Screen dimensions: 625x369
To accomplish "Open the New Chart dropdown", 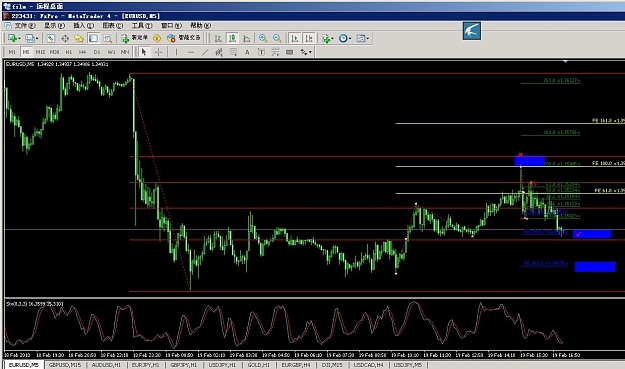I will pos(14,38).
